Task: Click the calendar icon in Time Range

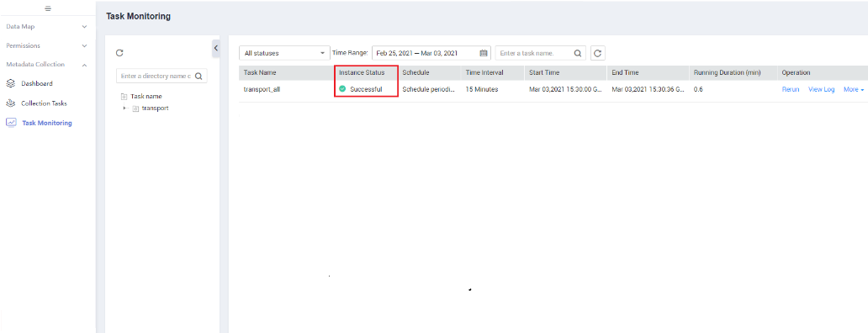Action: [484, 53]
